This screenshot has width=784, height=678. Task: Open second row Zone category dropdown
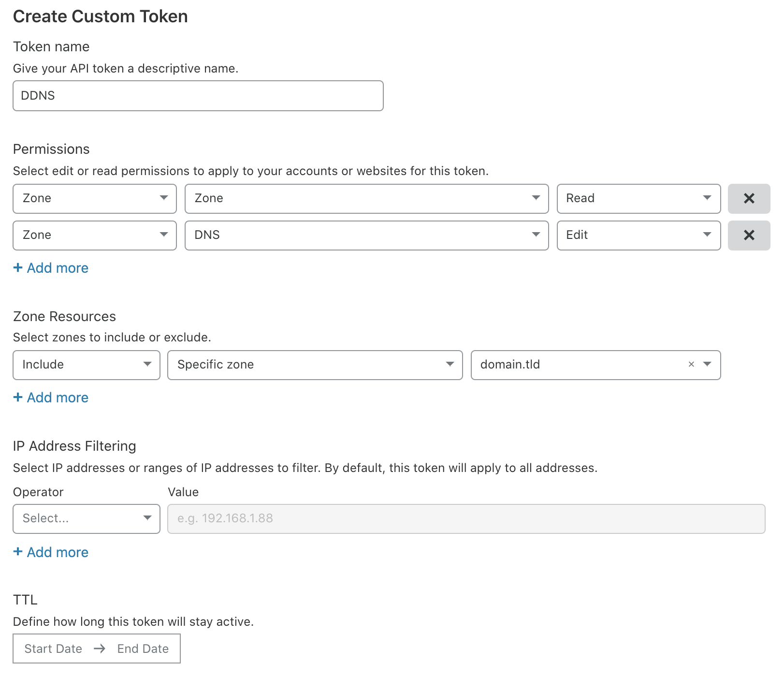click(95, 235)
